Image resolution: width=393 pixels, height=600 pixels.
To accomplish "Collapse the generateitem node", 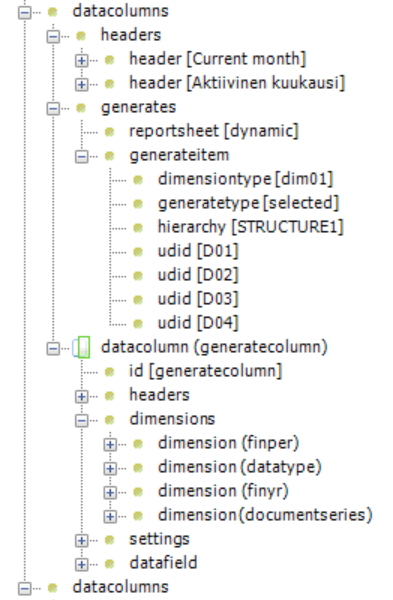I will tap(82, 157).
